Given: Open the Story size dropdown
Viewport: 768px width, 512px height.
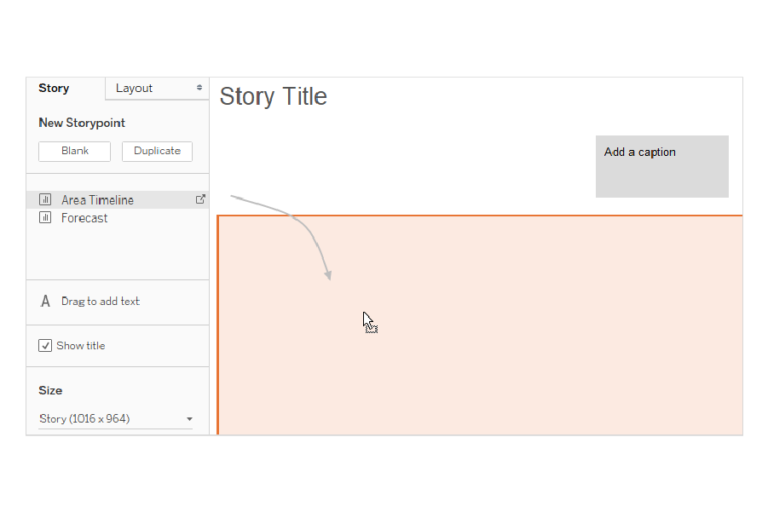Looking at the screenshot, I should tap(115, 419).
